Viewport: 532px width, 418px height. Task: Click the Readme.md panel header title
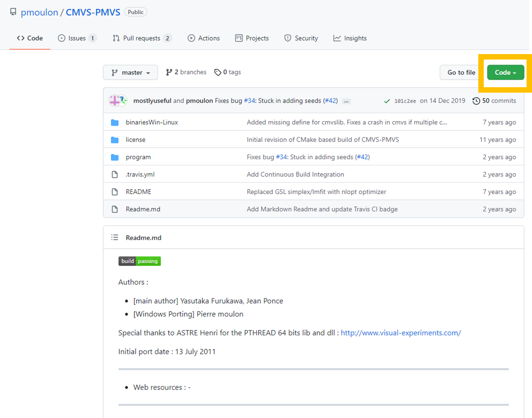(x=143, y=238)
